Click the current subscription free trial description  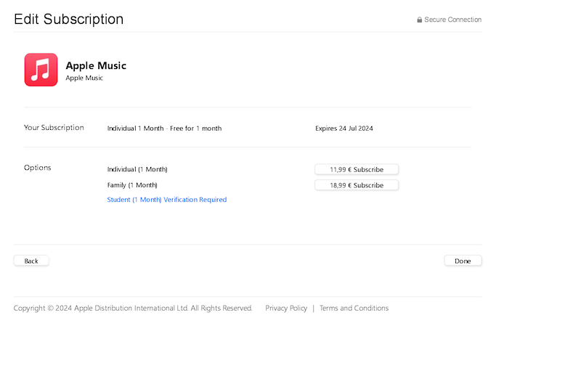[x=164, y=128]
